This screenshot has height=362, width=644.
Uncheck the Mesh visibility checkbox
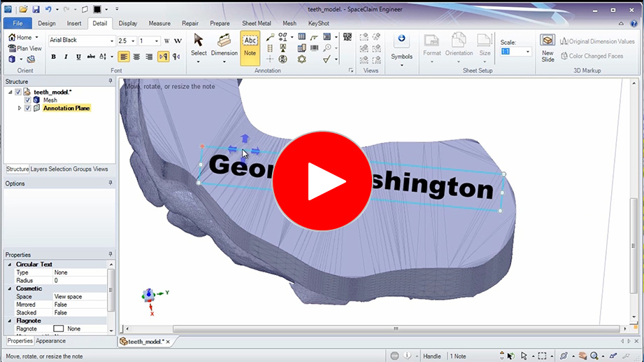[x=27, y=100]
